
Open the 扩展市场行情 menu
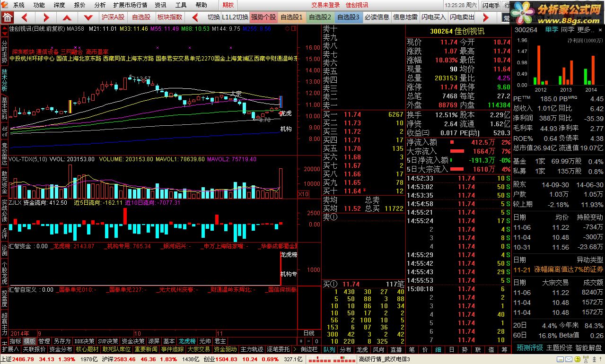pos(130,5)
